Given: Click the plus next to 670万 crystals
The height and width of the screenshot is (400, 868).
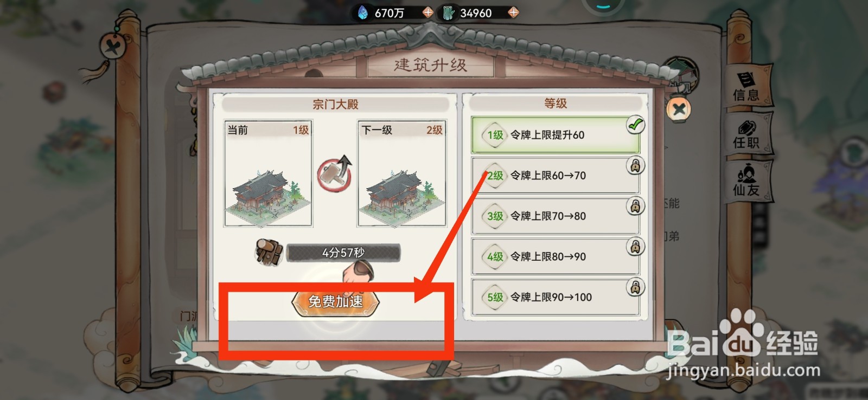Looking at the screenshot, I should point(427,12).
